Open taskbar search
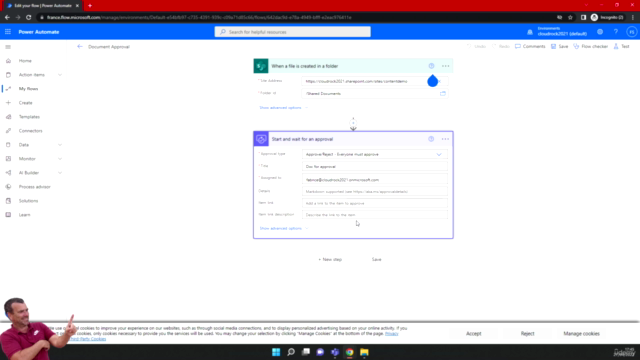 [x=291, y=352]
